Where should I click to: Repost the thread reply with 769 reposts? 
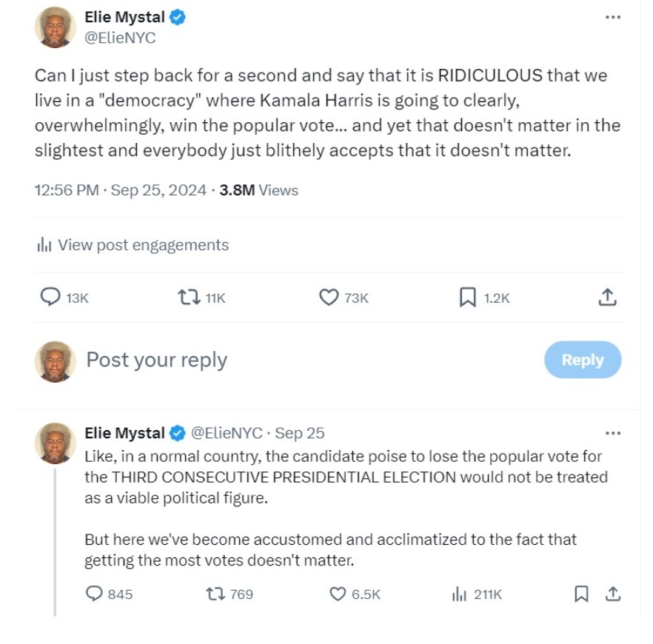pyautogui.click(x=215, y=594)
